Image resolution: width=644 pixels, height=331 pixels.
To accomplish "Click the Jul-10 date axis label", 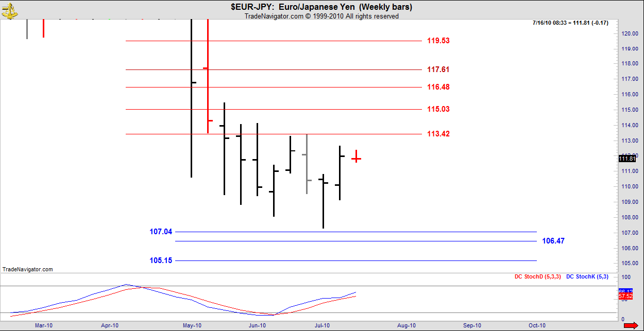I will tap(323, 325).
